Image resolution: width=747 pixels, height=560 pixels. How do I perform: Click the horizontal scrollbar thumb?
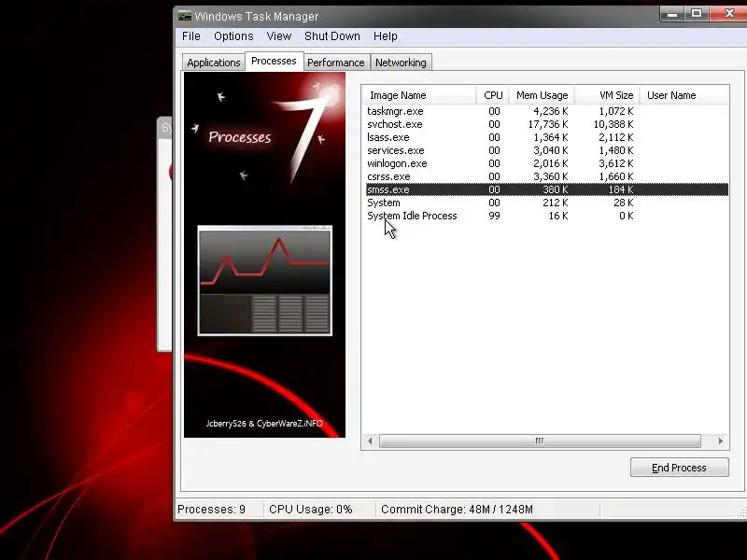[x=540, y=441]
